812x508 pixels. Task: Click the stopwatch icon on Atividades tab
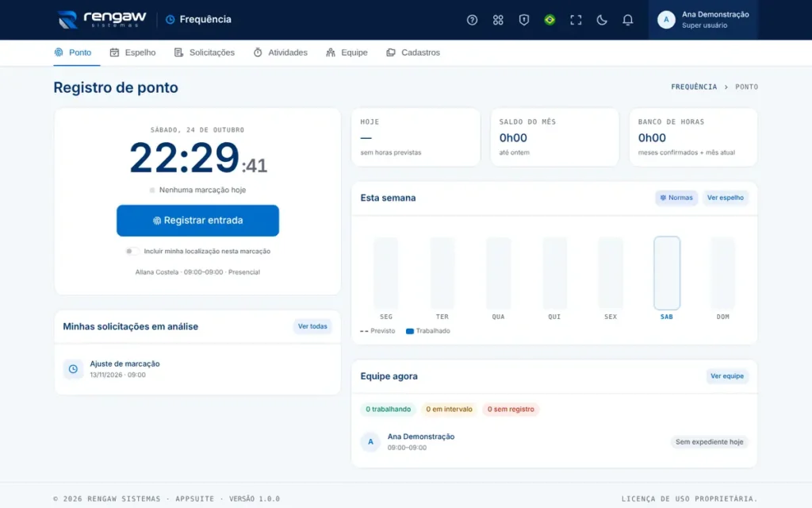pos(258,52)
